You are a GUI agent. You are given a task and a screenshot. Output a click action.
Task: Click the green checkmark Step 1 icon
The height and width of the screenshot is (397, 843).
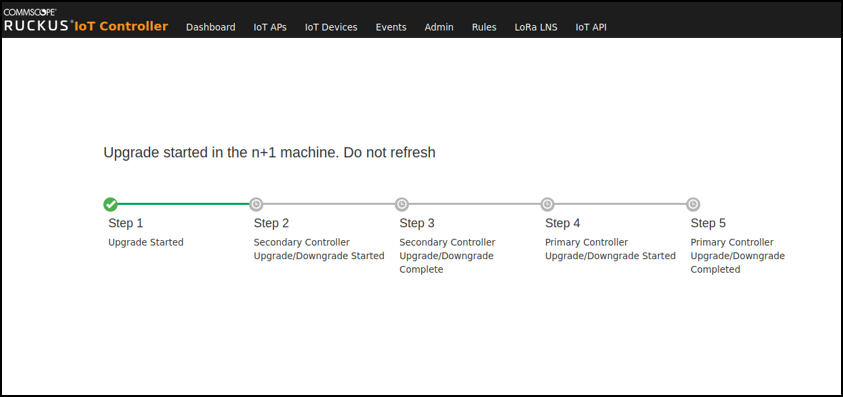pos(110,204)
